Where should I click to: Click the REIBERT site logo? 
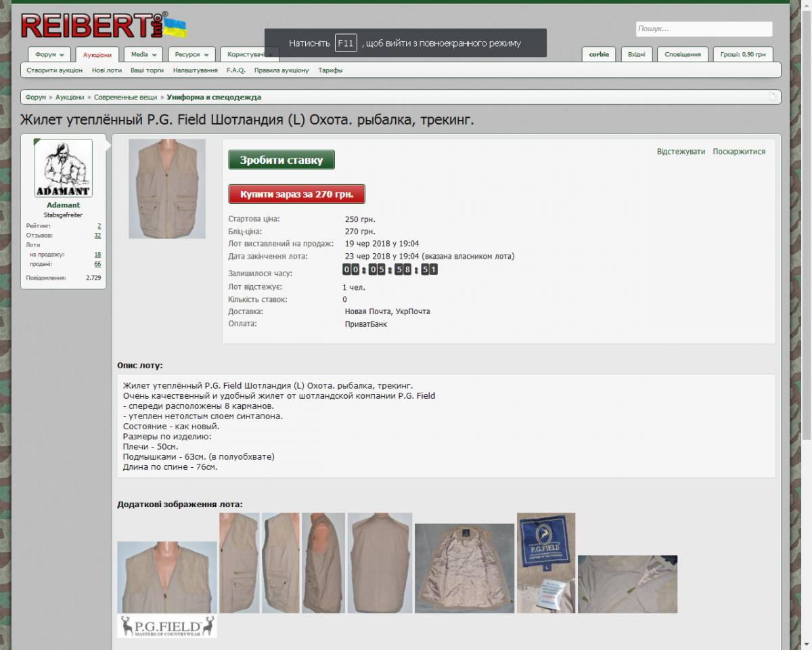104,25
